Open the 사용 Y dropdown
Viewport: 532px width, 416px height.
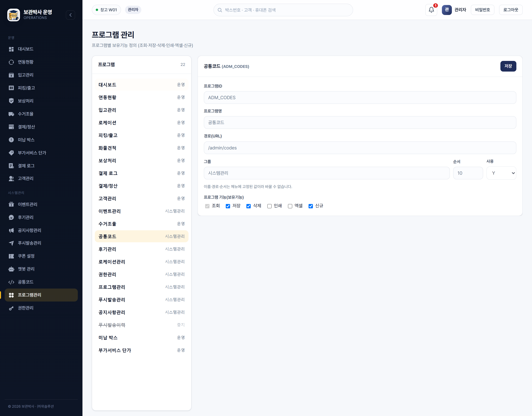point(501,173)
